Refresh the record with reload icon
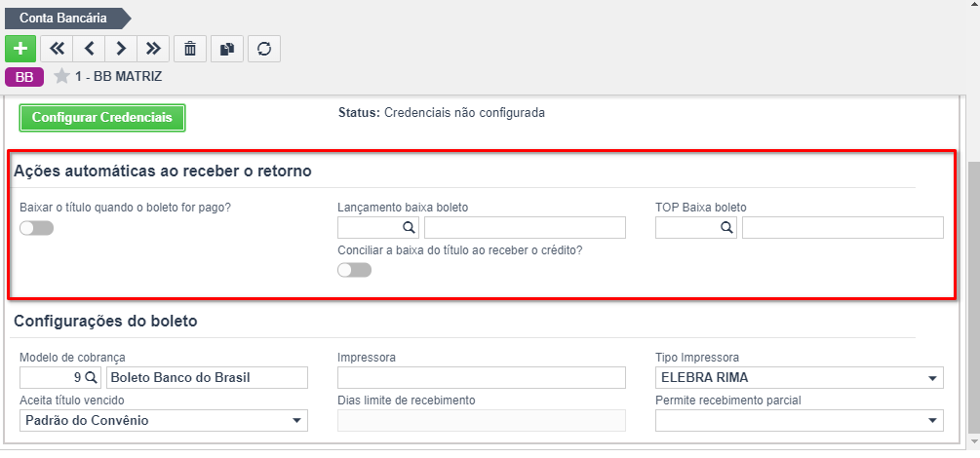The width and height of the screenshot is (980, 458). 264,49
